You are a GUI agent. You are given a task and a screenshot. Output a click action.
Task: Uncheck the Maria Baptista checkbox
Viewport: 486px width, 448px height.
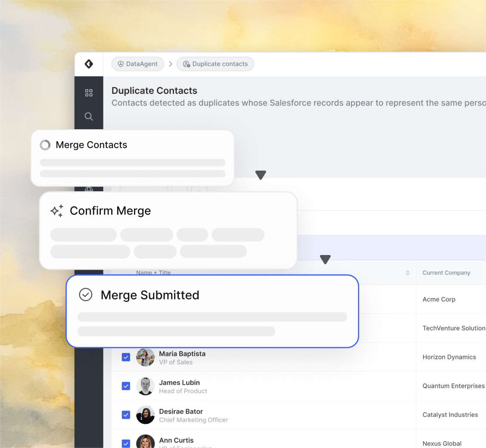126,357
